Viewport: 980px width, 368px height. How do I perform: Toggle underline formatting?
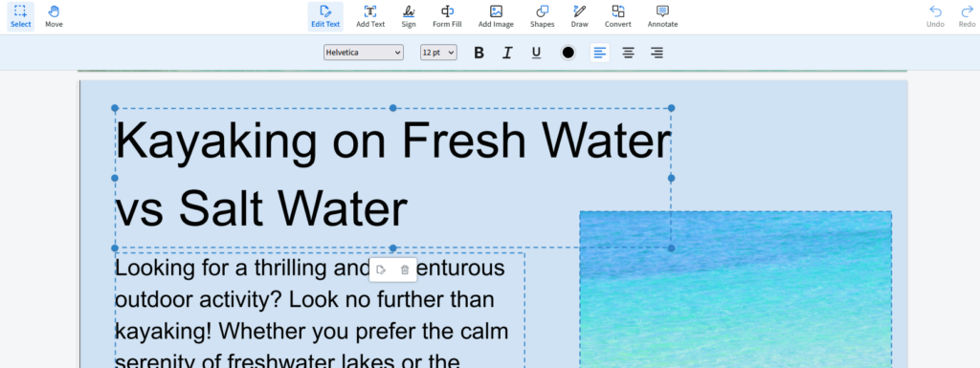[x=536, y=53]
